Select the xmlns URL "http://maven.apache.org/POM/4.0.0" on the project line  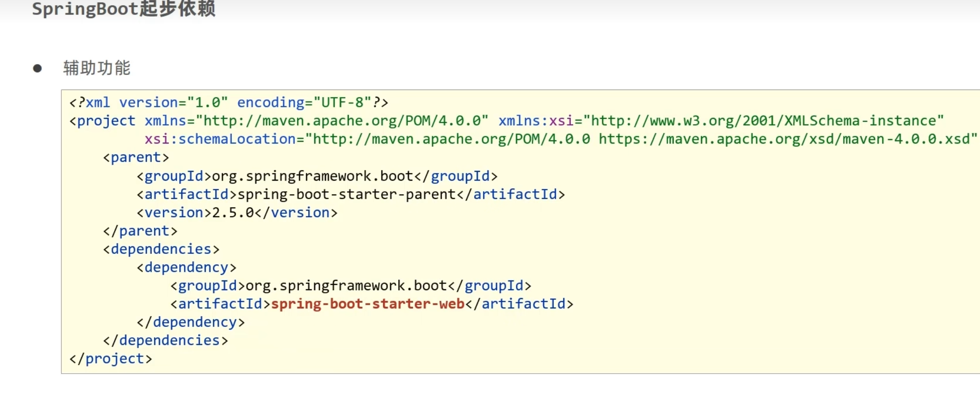click(342, 121)
